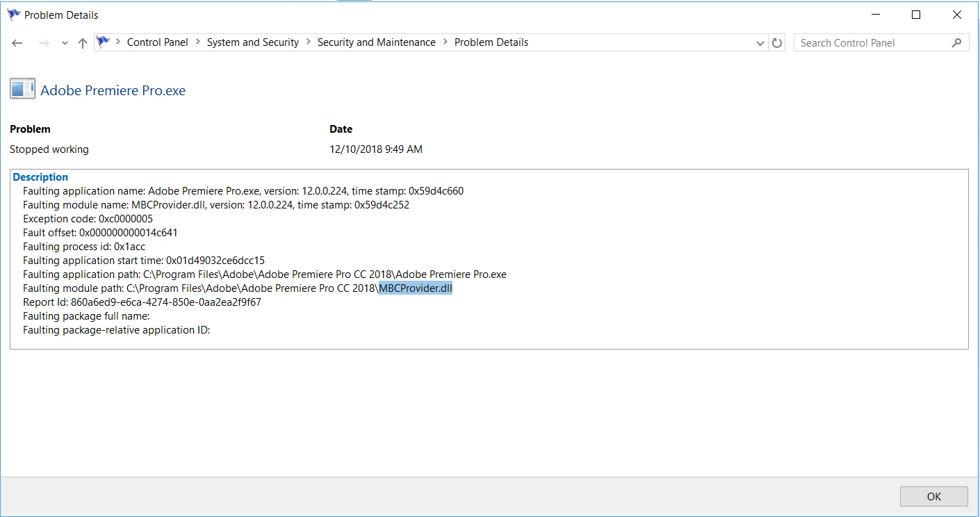The width and height of the screenshot is (980, 517).
Task: Open the recent locations dropdown arrow
Action: 65,44
